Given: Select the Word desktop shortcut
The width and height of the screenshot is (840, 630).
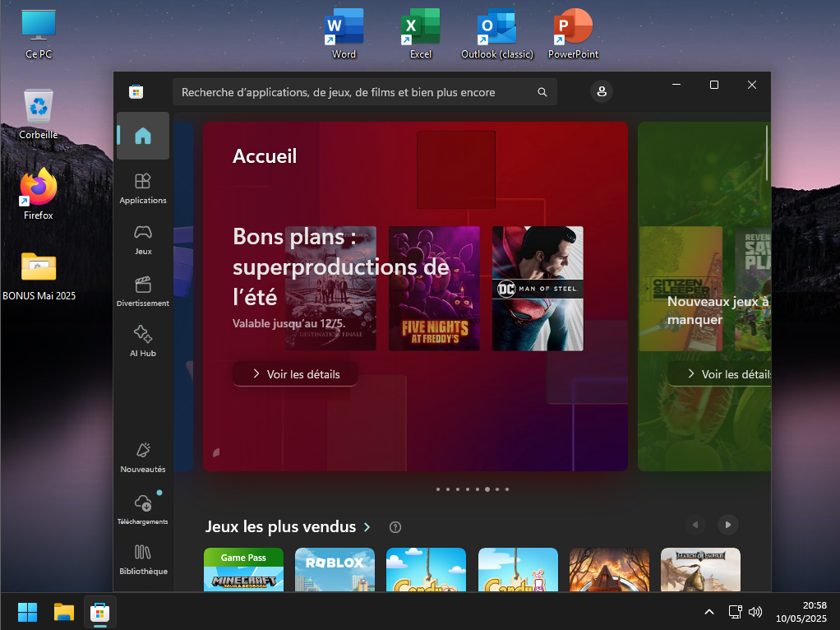Looking at the screenshot, I should coord(344,33).
